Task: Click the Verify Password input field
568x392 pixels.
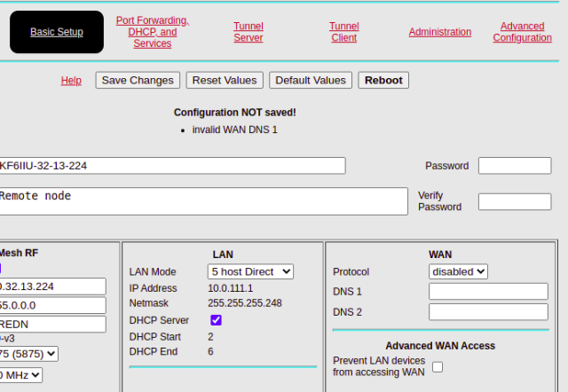Action: pos(515,201)
